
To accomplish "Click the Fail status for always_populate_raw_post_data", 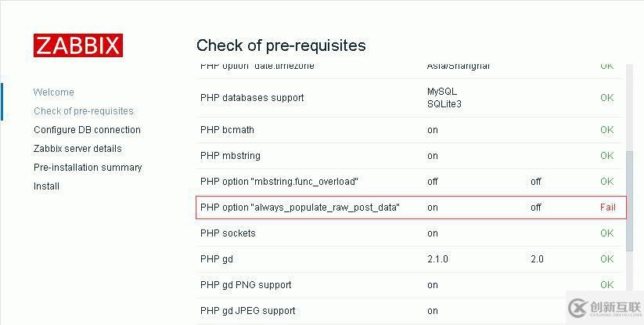I will (607, 208).
